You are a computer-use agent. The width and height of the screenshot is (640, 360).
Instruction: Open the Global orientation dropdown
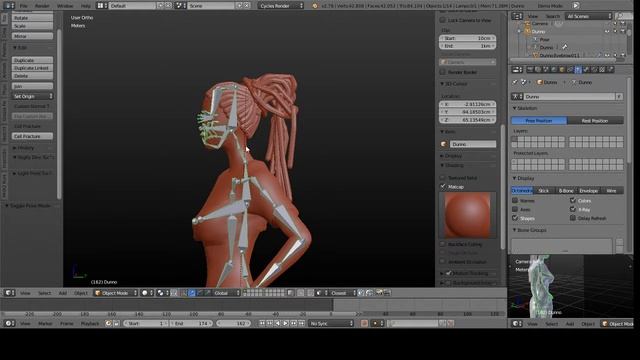227,293
